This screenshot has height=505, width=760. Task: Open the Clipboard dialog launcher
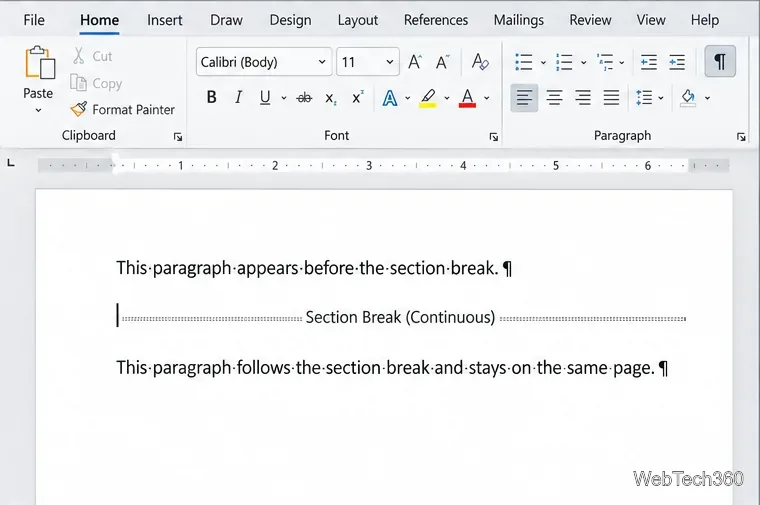pyautogui.click(x=178, y=137)
